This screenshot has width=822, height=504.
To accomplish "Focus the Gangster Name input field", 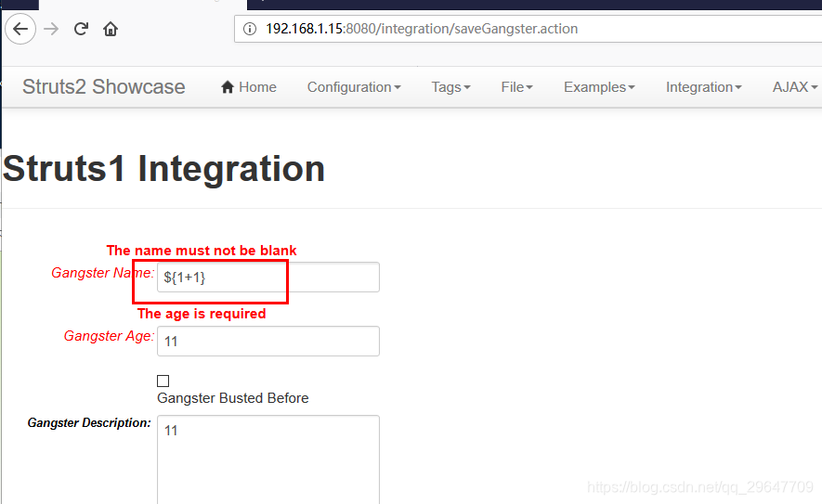I will click(268, 278).
